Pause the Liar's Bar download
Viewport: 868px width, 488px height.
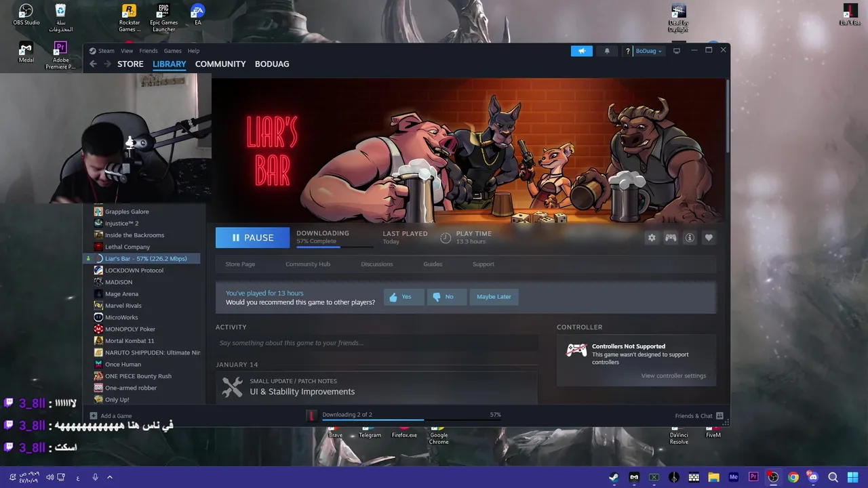252,238
